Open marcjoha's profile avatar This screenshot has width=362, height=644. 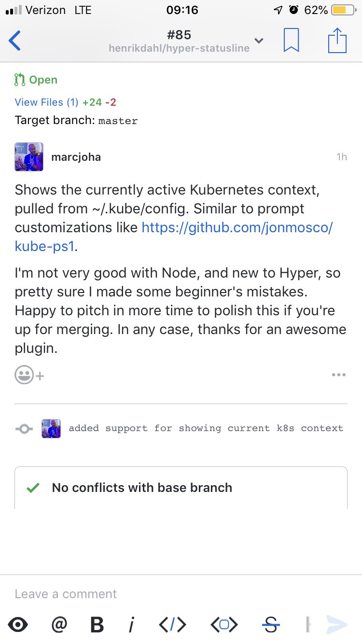pyautogui.click(x=29, y=157)
